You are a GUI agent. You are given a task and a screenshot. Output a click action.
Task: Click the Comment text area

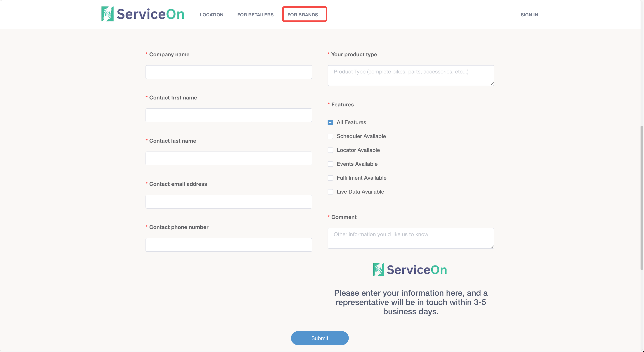coord(411,238)
